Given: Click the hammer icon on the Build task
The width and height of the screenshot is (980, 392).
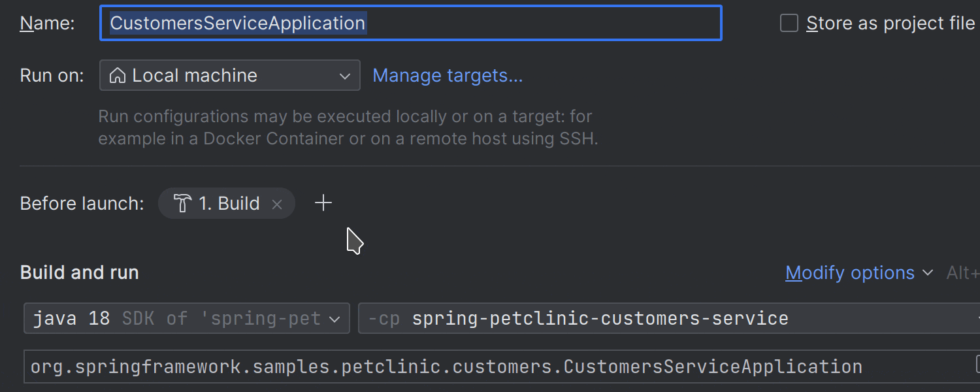Looking at the screenshot, I should click(182, 203).
